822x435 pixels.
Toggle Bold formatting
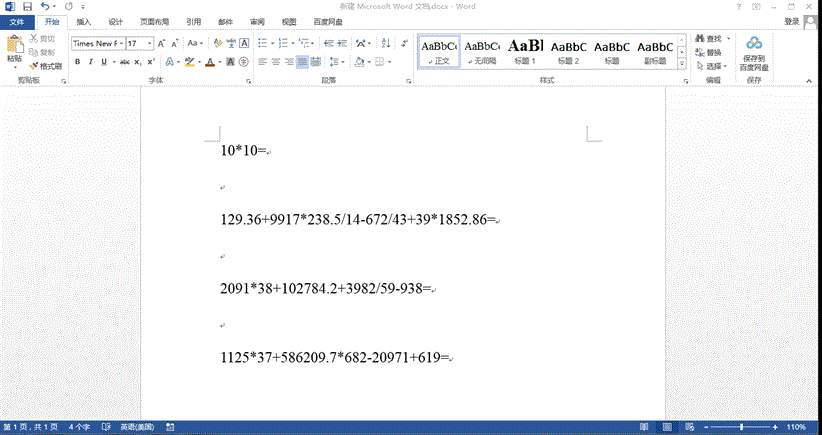coord(77,62)
